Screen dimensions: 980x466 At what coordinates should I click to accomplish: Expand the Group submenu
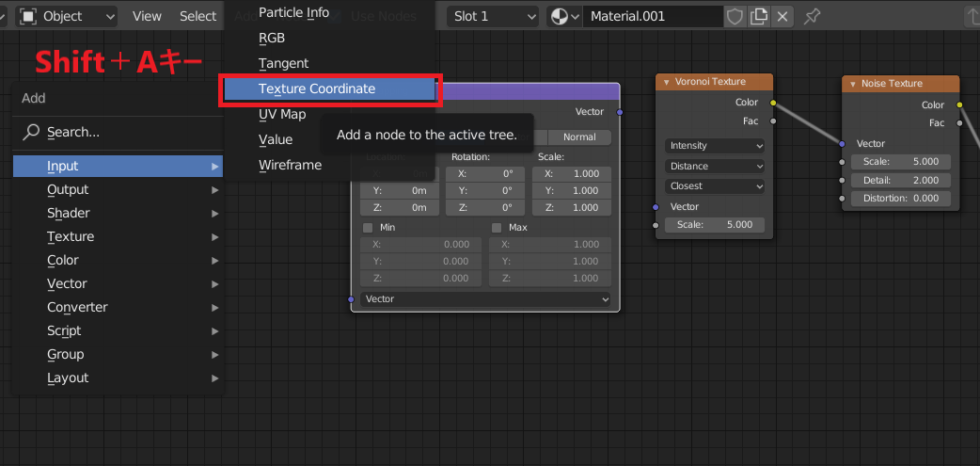pyautogui.click(x=119, y=355)
